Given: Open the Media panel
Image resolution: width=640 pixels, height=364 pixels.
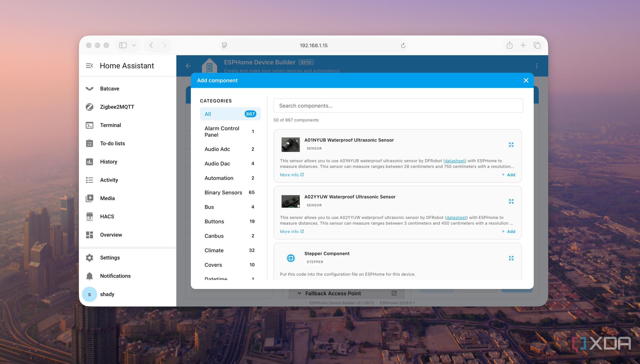Looking at the screenshot, I should pos(127,198).
